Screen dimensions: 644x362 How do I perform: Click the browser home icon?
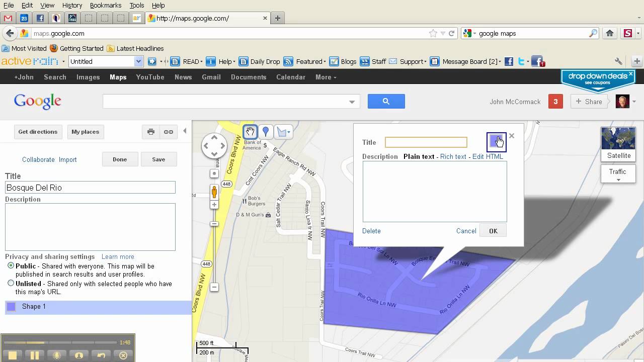610,33
